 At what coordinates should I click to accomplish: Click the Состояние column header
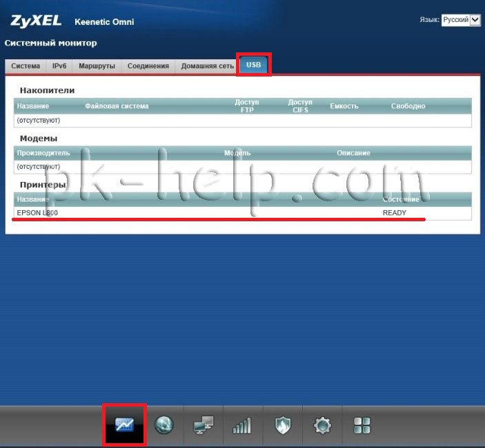[x=401, y=199]
